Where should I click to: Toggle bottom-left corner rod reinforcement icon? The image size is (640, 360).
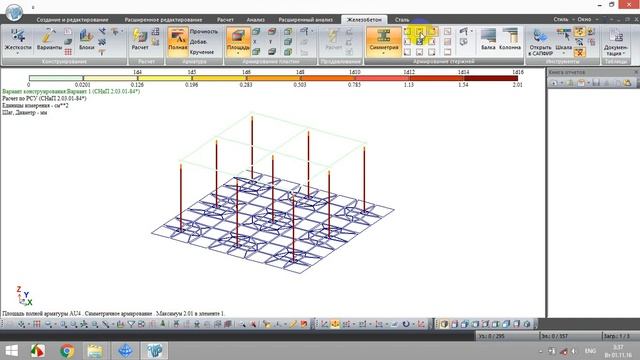(x=407, y=52)
